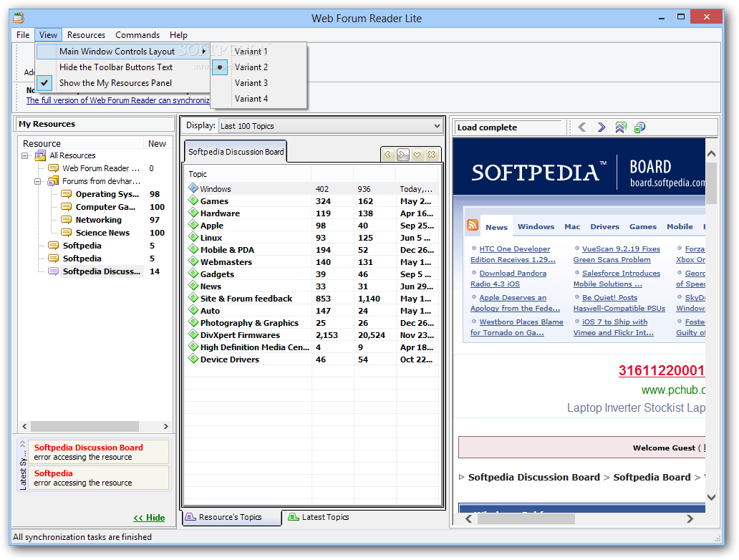Select the Photography & Graphics topic
Viewport: 739px width, 560px height.
click(x=312, y=323)
